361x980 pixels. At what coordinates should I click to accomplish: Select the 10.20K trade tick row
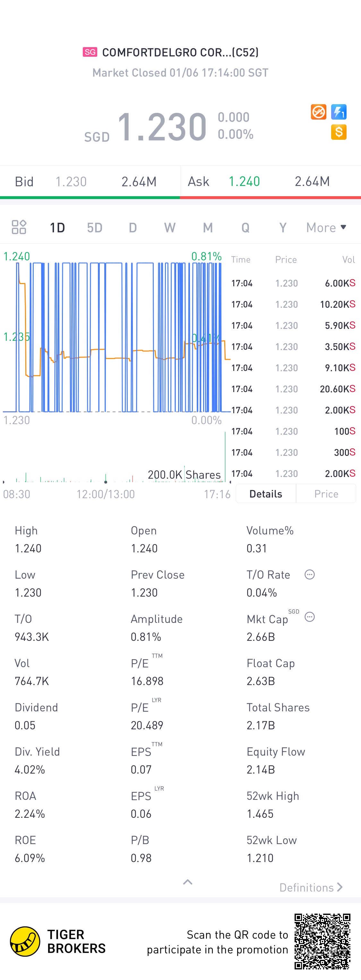[293, 304]
